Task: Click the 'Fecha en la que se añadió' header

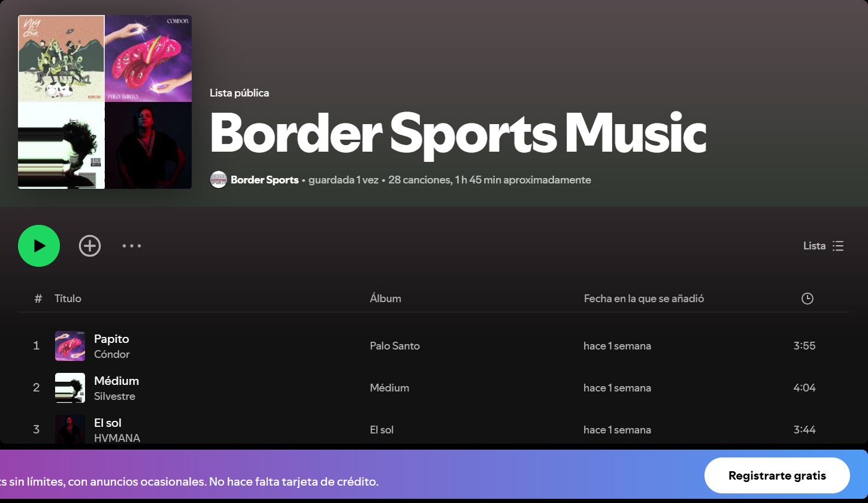Action: (x=644, y=299)
